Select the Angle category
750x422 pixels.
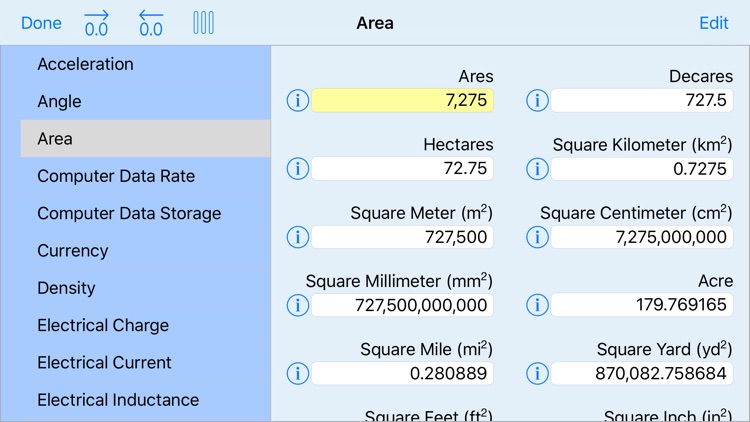click(x=145, y=101)
